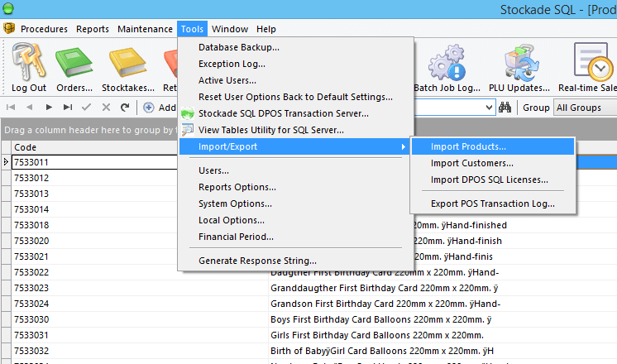Open the Procedures menu

[x=44, y=29]
